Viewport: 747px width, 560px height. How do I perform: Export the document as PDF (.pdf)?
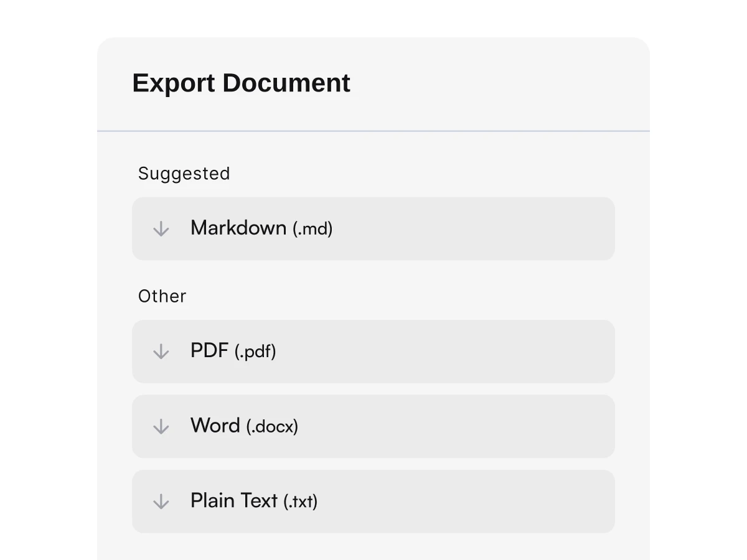[374, 351]
